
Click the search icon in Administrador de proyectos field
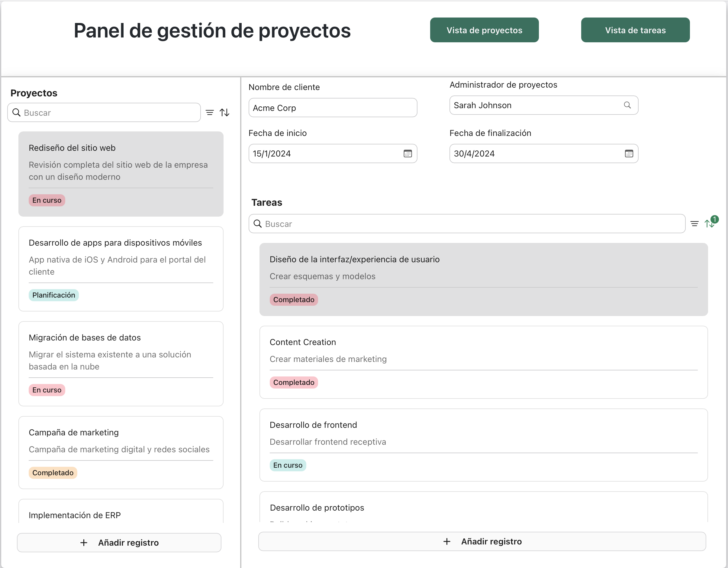point(628,105)
